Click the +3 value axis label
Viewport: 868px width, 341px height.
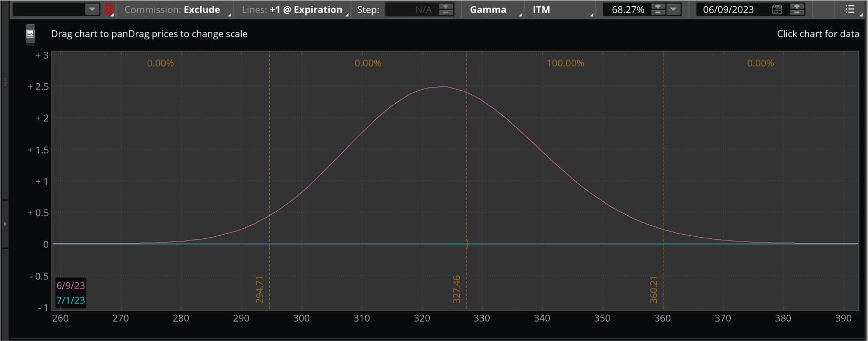(x=42, y=55)
